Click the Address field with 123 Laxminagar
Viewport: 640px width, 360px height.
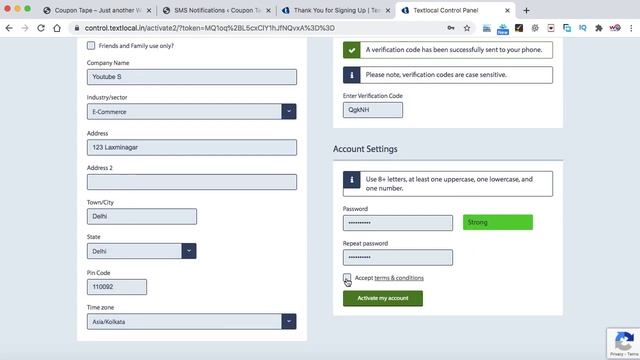(191, 147)
